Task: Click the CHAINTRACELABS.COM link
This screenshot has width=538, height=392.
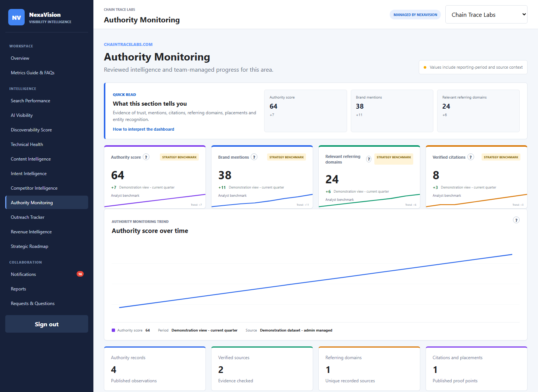Action: pos(128,44)
